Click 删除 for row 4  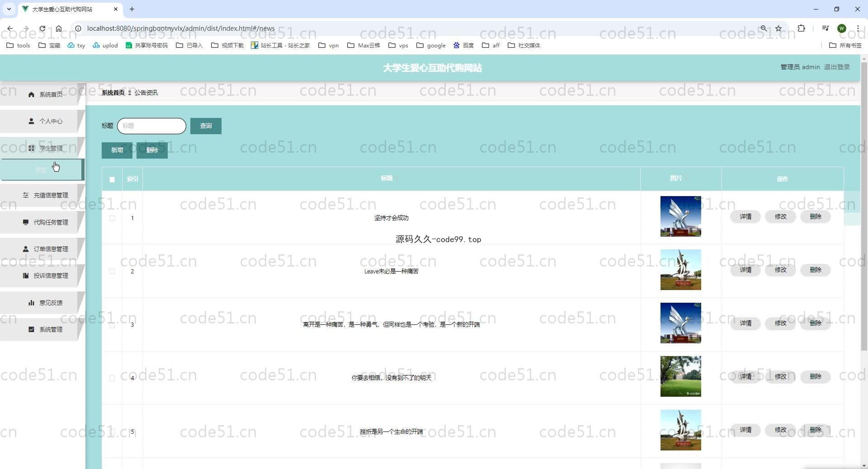(816, 377)
